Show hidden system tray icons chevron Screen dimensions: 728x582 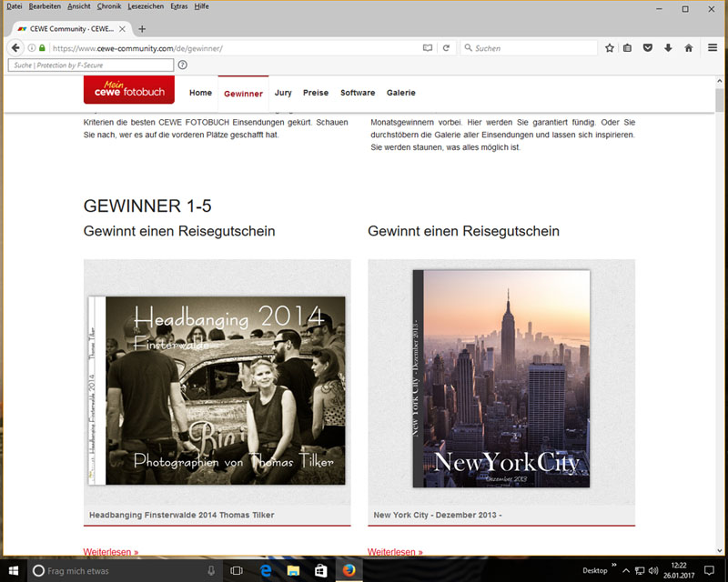(x=625, y=570)
